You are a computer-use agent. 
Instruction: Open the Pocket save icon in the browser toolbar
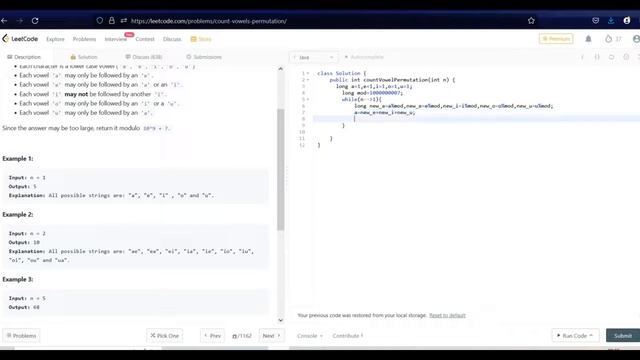coord(596,20)
